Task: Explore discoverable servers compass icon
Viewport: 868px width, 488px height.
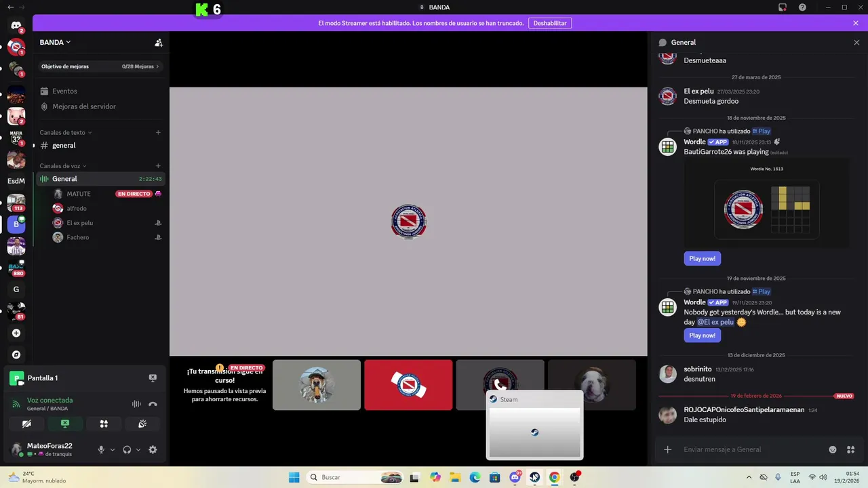Action: tap(16, 354)
